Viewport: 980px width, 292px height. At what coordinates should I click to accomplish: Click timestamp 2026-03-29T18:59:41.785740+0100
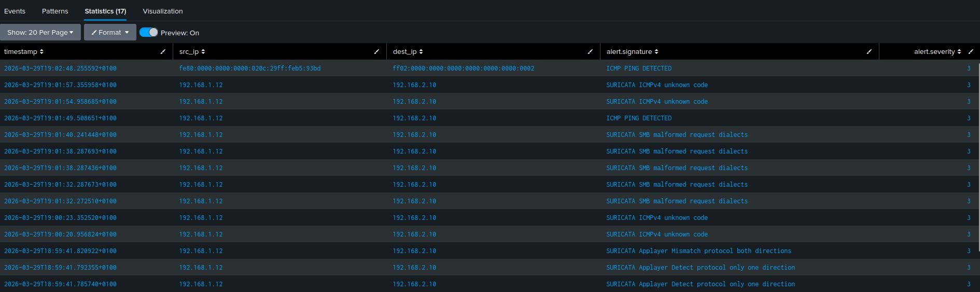click(x=60, y=284)
